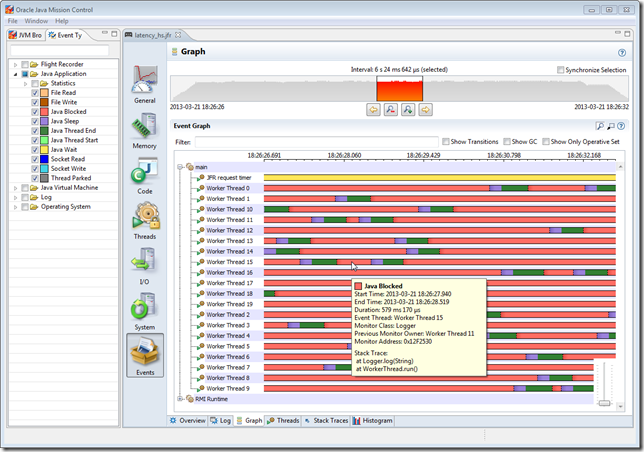Screen dimensions: 644x452
Task: Expand the Operating System tree node
Action: [15, 207]
